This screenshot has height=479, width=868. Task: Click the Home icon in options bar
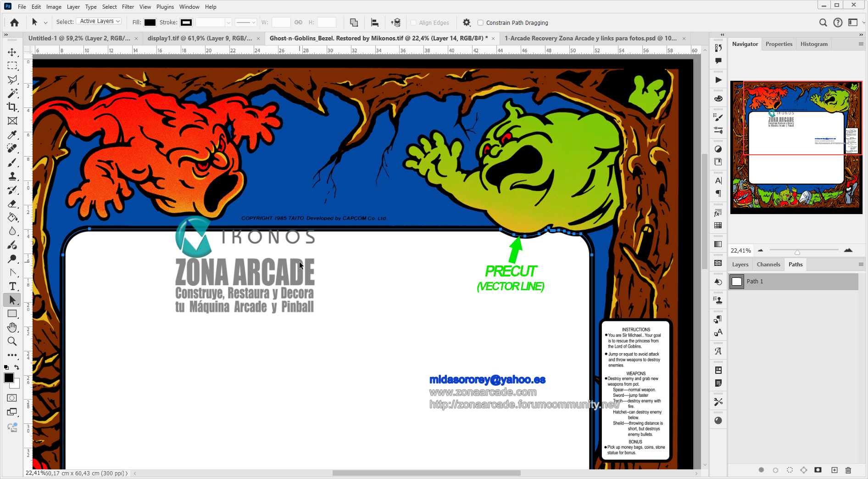pyautogui.click(x=15, y=23)
